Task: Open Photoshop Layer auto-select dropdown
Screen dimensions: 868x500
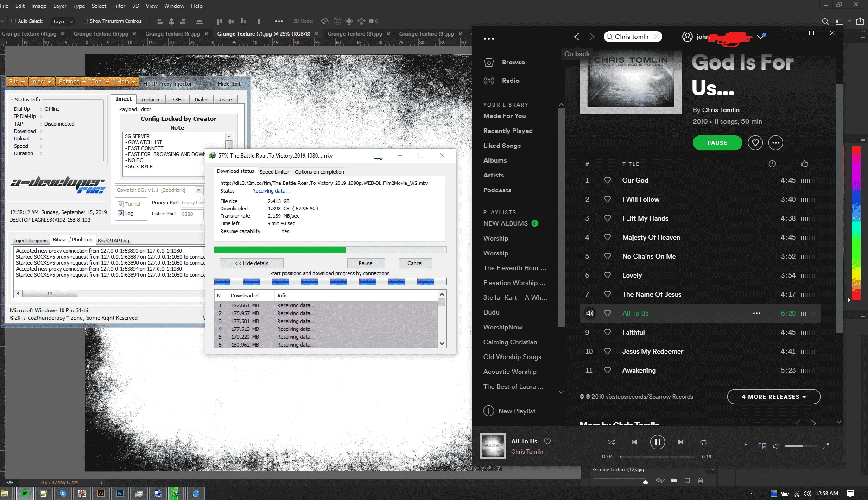Action: point(63,21)
